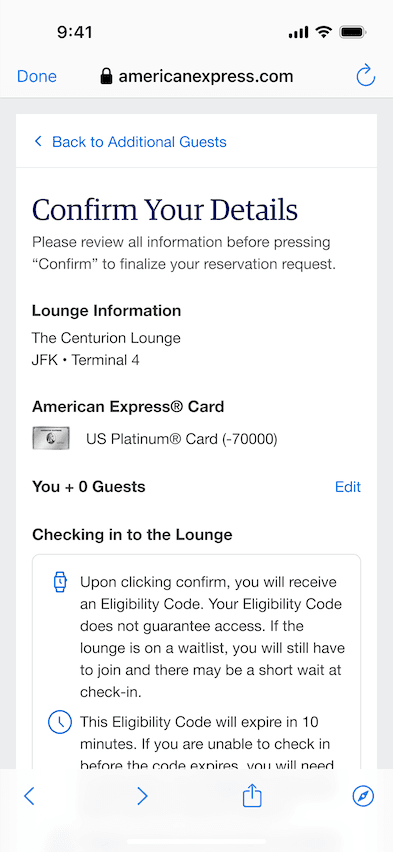The width and height of the screenshot is (393, 852).
Task: Tap the Wi-Fi status icon
Action: [323, 32]
